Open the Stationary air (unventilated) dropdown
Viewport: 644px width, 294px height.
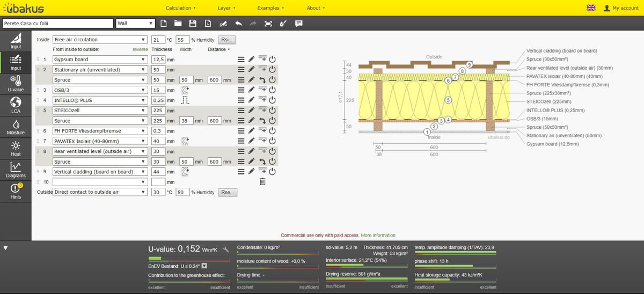pyautogui.click(x=100, y=70)
